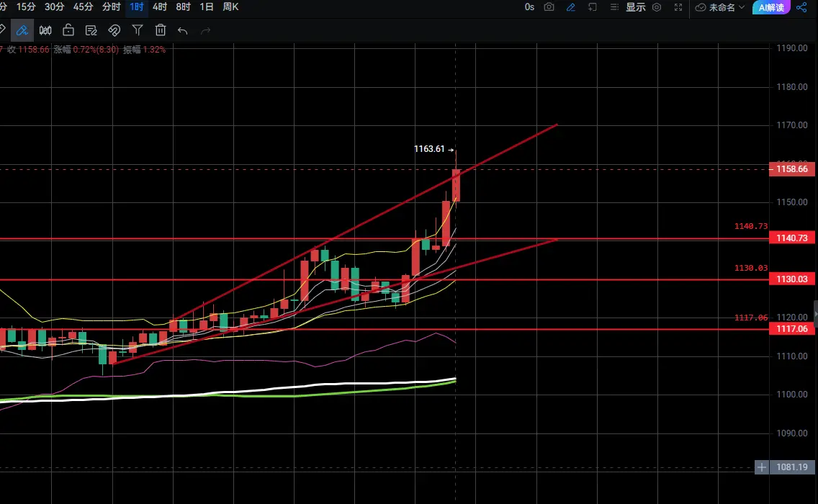
Task: Open the 显示 display options
Action: (x=636, y=7)
